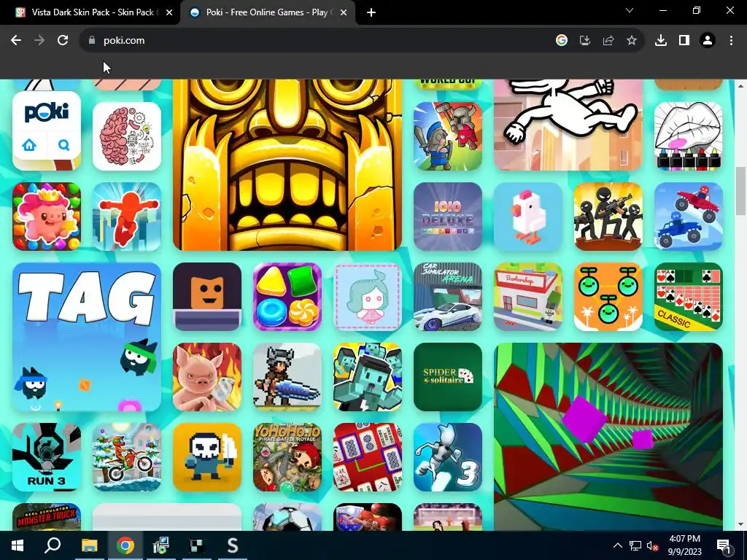Screen dimensions: 747x560
Task: Click the muted volume tray icon
Action: pos(653,545)
